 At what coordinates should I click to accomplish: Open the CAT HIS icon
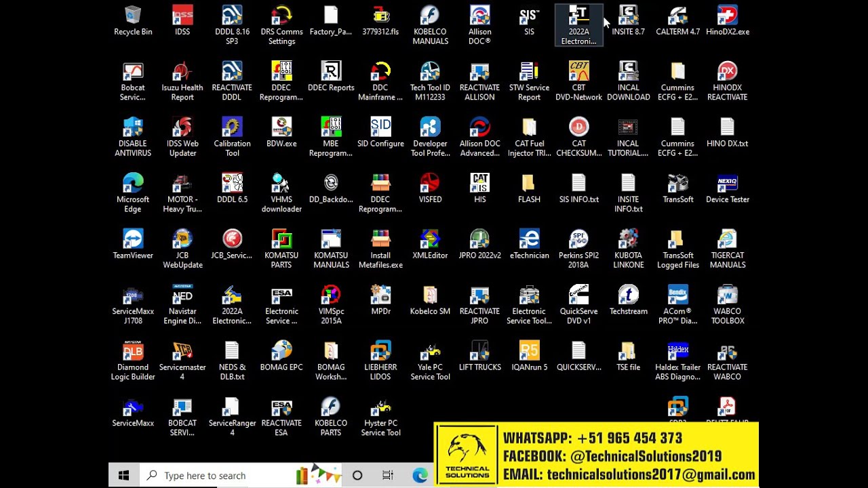point(479,188)
